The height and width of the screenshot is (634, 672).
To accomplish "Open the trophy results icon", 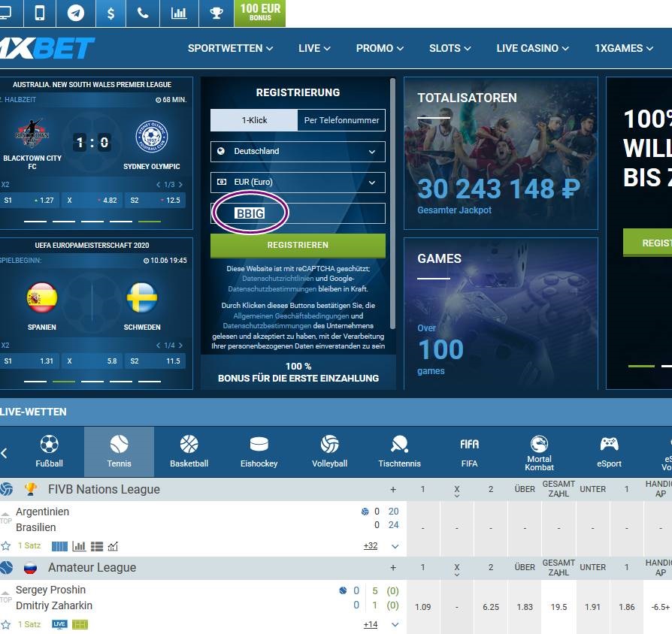I will [x=216, y=14].
